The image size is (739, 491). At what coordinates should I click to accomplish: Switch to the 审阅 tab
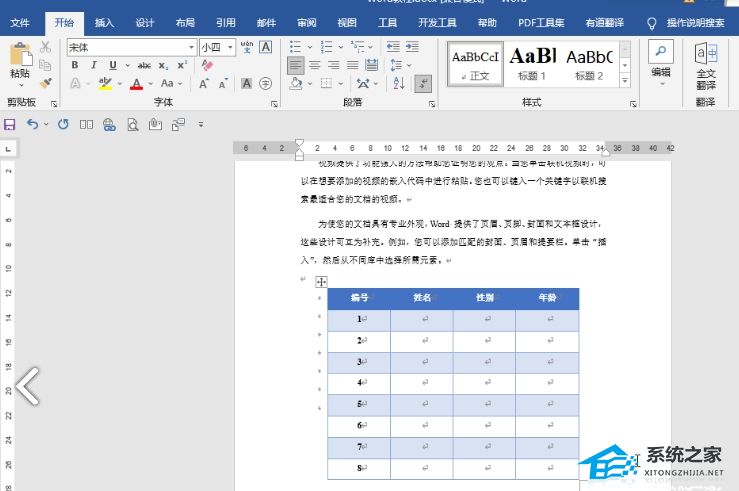tap(307, 23)
